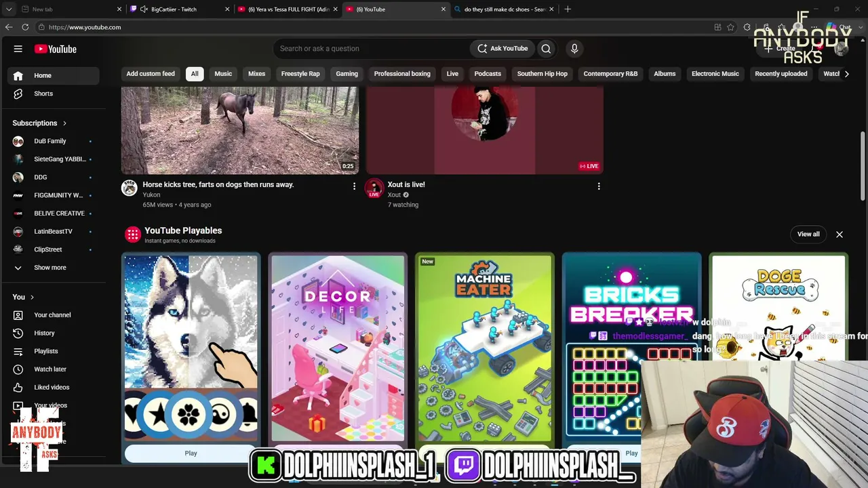Click the YouTube Playables icon
This screenshot has width=868, height=488.
pyautogui.click(x=133, y=235)
